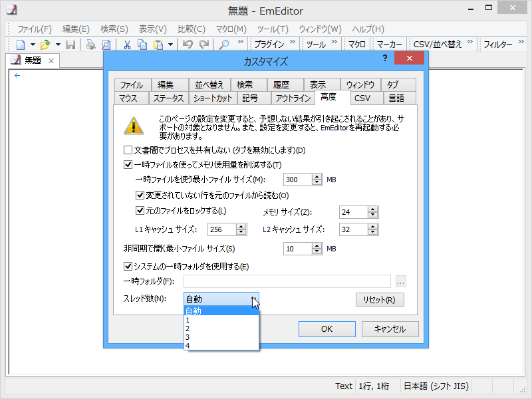The width and height of the screenshot is (532, 399).
Task: Click the Copy toolbar icon
Action: (x=142, y=45)
